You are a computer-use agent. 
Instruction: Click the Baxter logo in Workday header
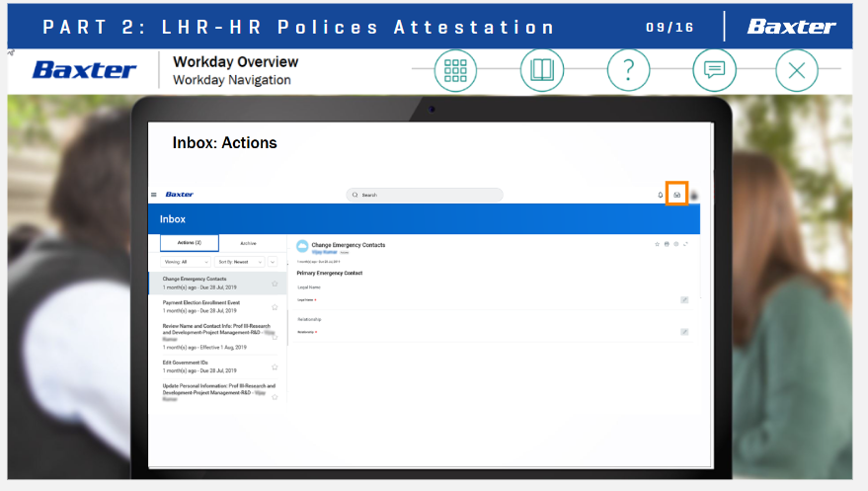pyautogui.click(x=180, y=195)
